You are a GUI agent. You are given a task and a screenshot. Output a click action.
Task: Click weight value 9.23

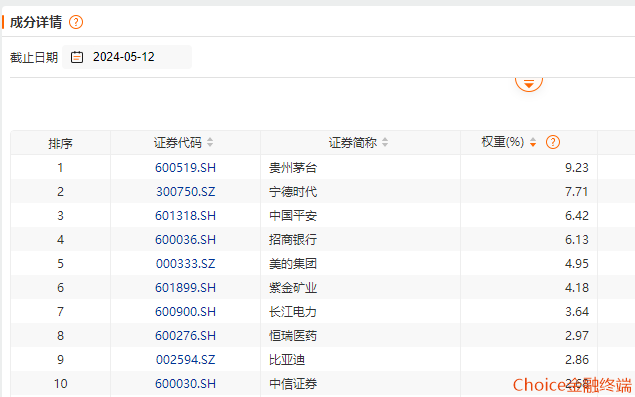coord(577,168)
